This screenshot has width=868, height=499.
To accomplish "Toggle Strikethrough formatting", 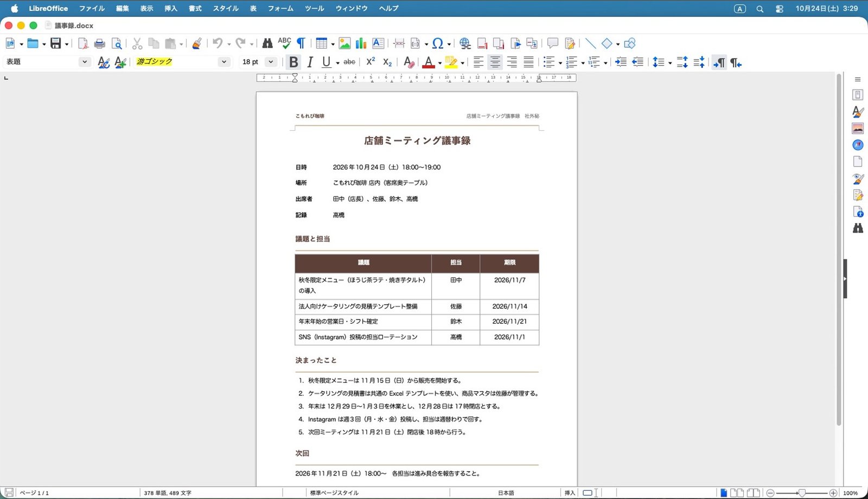I will pyautogui.click(x=349, y=62).
